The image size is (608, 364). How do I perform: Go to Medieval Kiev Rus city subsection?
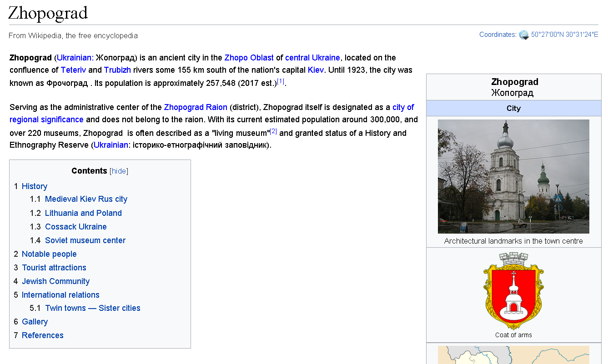[86, 199]
